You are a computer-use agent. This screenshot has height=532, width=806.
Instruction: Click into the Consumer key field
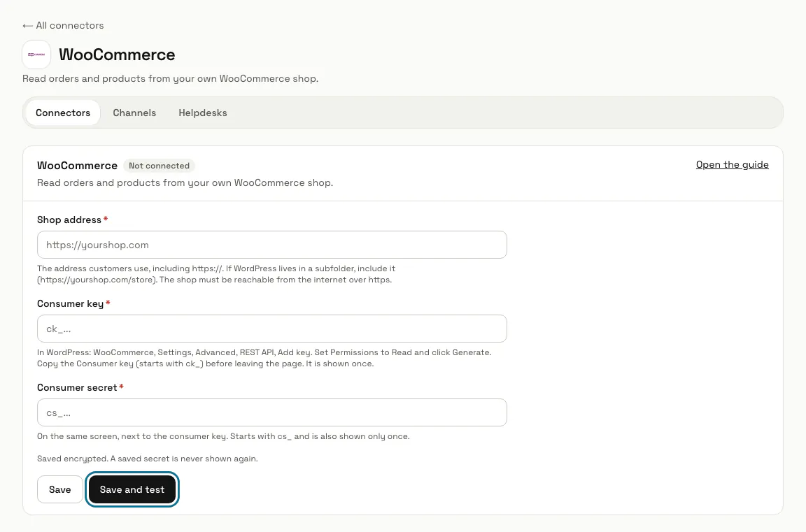coord(272,329)
